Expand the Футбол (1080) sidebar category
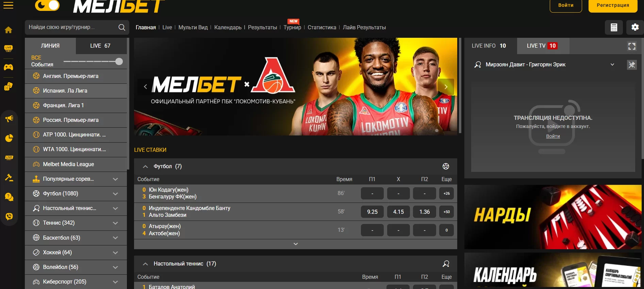Image resolution: width=644 pixels, height=289 pixels. point(115,194)
